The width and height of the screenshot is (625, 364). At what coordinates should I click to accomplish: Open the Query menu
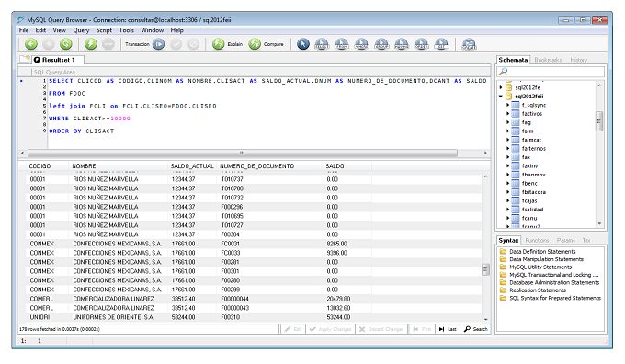pos(81,30)
